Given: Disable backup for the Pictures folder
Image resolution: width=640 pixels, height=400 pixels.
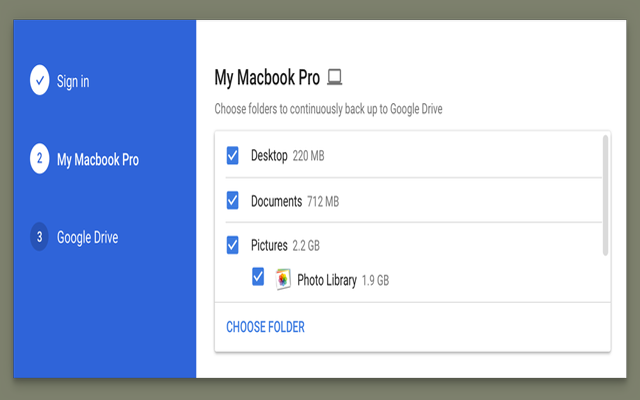Looking at the screenshot, I should pyautogui.click(x=233, y=245).
